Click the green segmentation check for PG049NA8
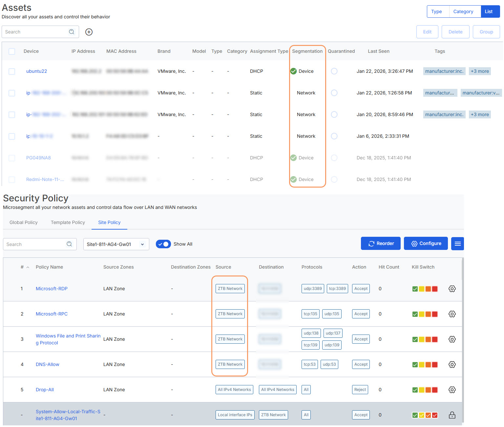Viewport: 504px width, 427px height. point(294,158)
